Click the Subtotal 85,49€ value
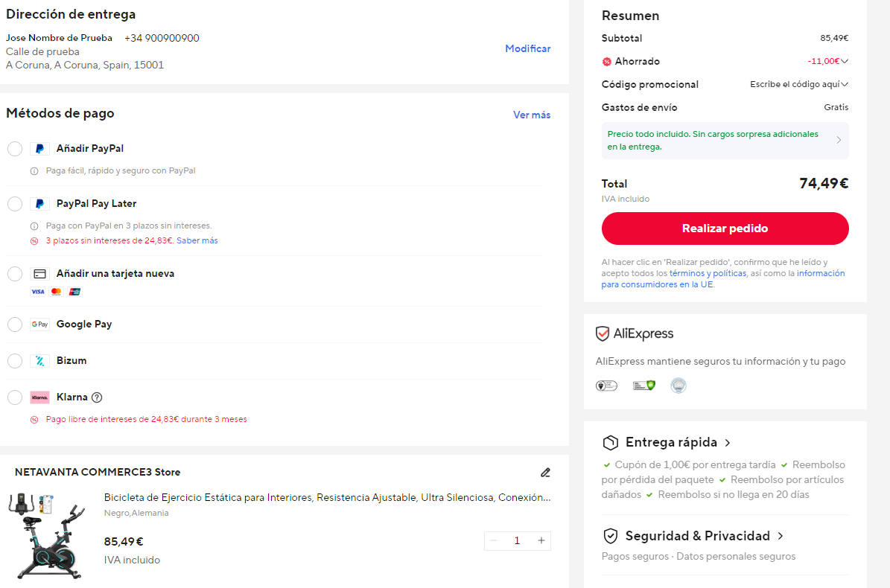 pyautogui.click(x=834, y=39)
